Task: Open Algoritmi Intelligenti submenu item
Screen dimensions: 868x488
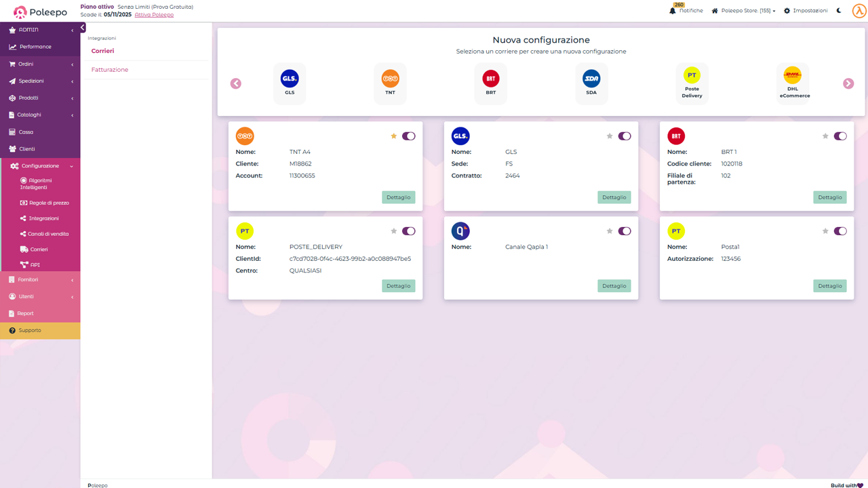Action: coord(40,184)
